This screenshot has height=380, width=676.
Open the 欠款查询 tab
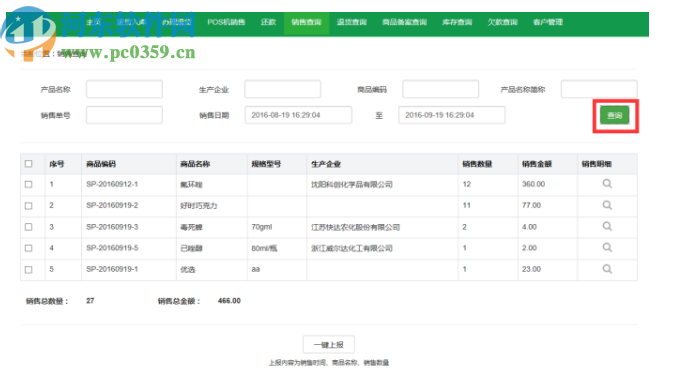tap(502, 22)
